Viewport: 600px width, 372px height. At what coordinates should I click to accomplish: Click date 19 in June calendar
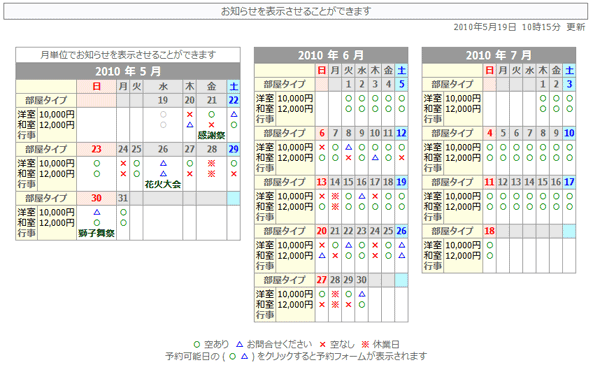point(401,182)
